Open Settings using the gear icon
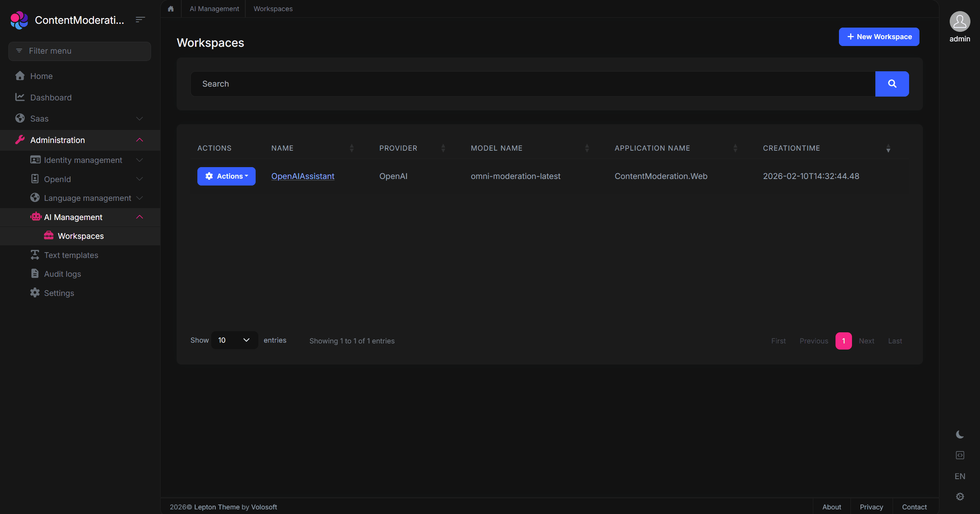Viewport: 980px width, 514px height. [x=34, y=293]
